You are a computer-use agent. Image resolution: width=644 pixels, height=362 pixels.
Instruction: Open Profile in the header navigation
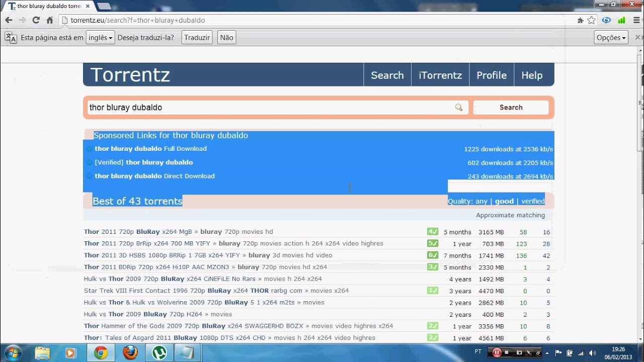tap(492, 75)
